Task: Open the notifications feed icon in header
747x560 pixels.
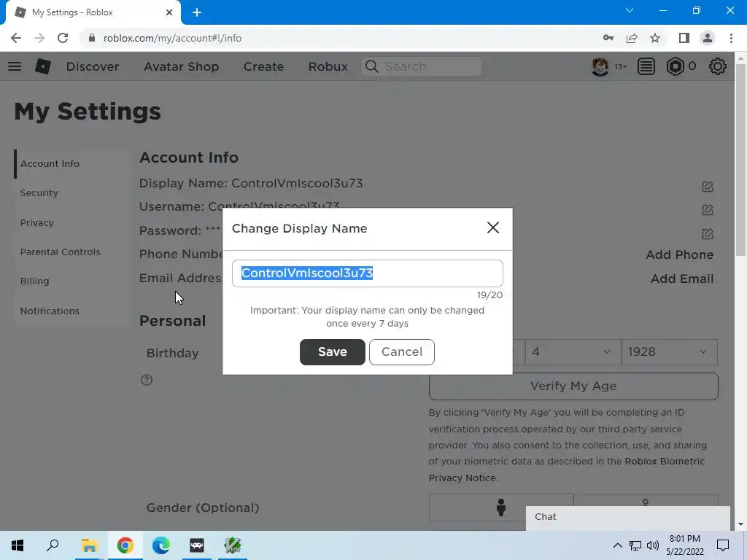Action: (x=646, y=66)
